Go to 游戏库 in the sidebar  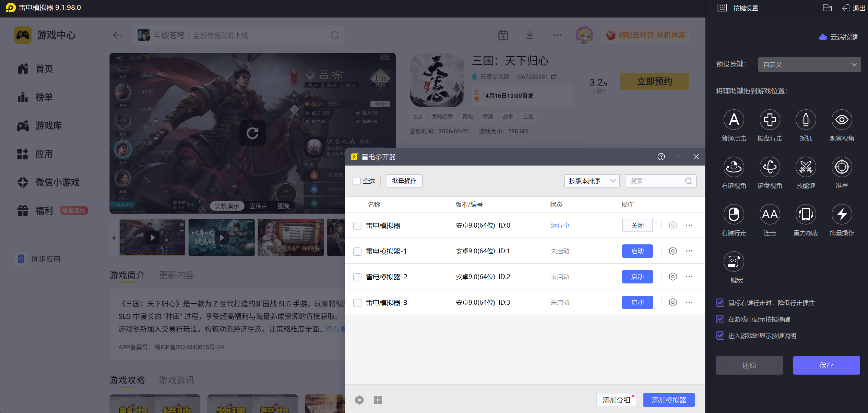(48, 126)
